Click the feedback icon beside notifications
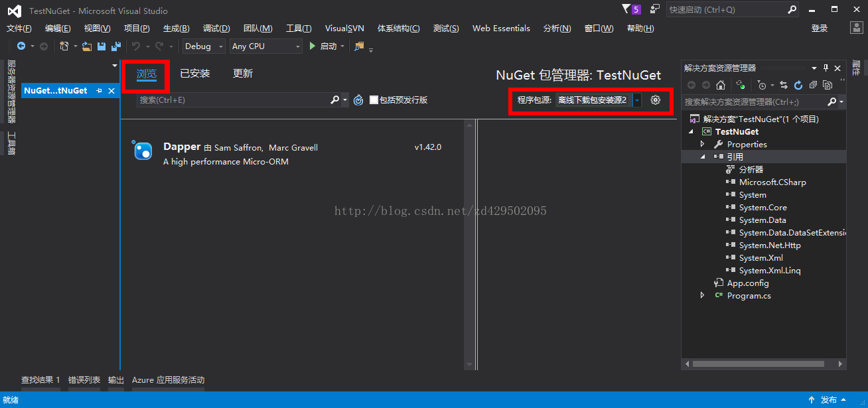The width and height of the screenshot is (868, 408). click(655, 9)
